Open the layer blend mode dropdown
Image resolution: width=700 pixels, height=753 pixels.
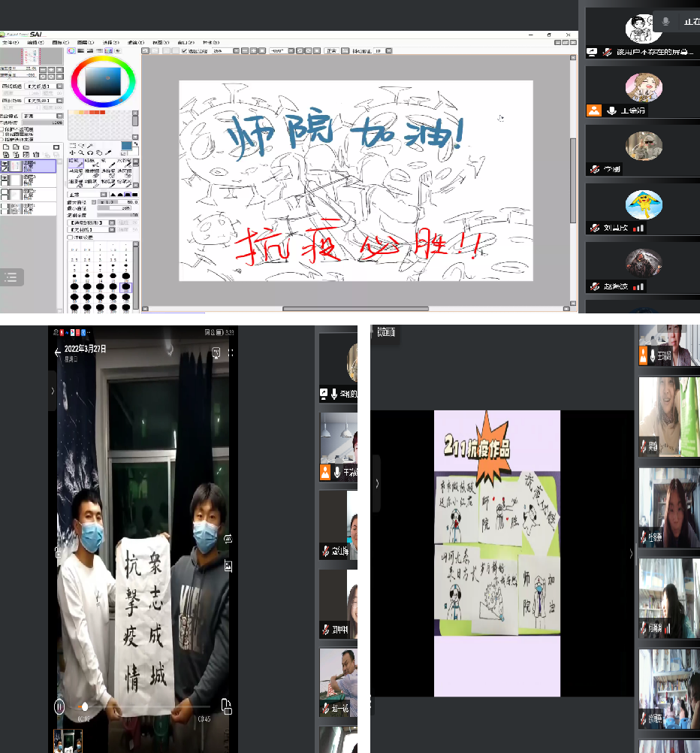43,116
